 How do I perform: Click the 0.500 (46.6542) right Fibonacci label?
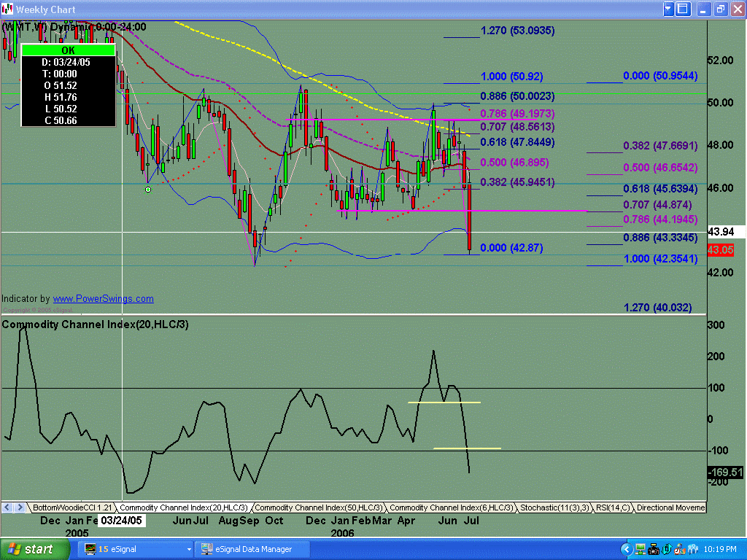coord(660,168)
